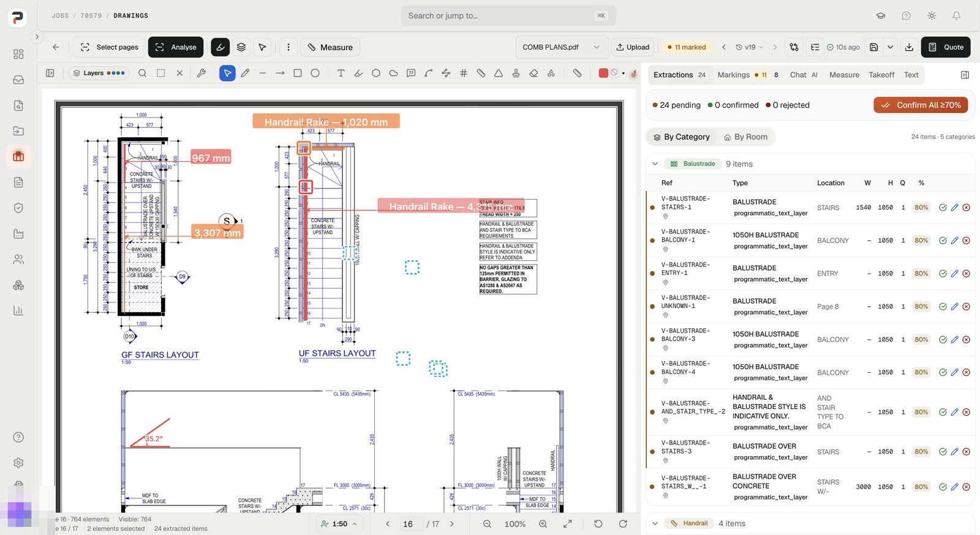Open the Extractions tab
980x535 pixels.
pos(679,75)
